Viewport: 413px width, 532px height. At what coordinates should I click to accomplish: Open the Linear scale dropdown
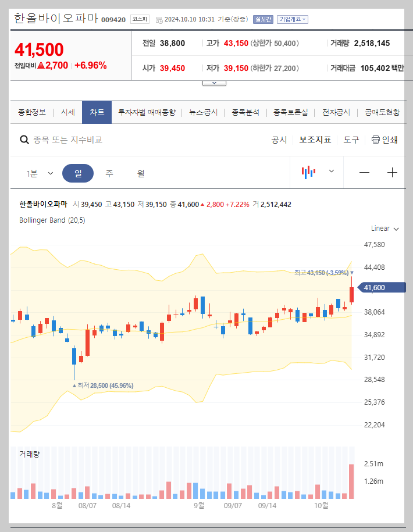click(383, 228)
